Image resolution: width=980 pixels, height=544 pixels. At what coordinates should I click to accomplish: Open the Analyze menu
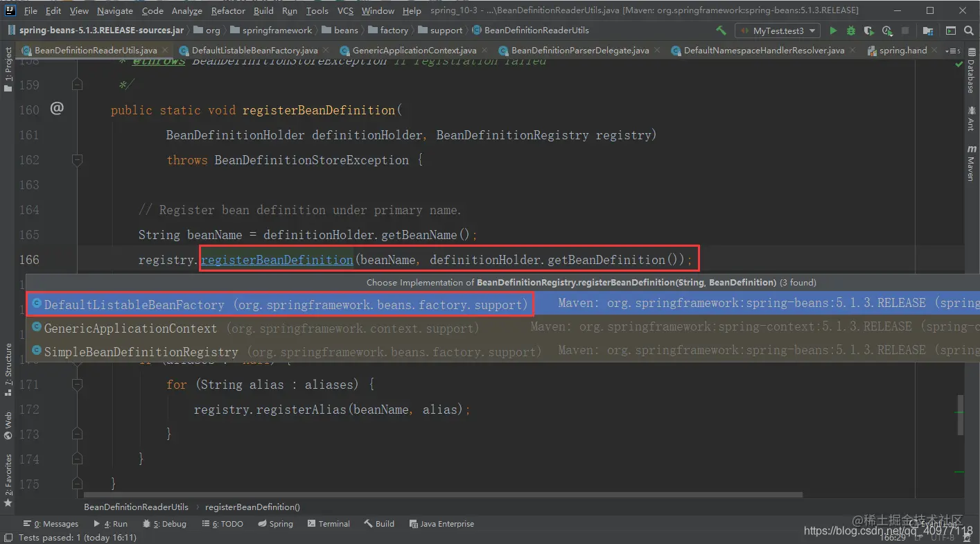click(x=187, y=10)
